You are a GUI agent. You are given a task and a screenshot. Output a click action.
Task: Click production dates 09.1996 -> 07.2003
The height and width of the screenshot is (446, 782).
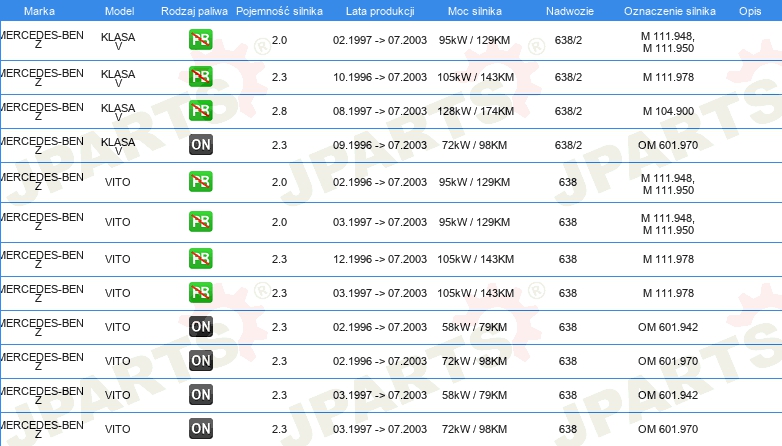coord(380,145)
